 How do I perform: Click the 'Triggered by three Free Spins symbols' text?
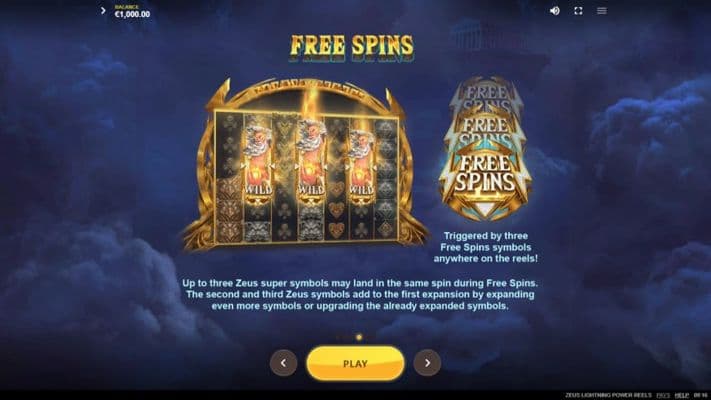486,247
